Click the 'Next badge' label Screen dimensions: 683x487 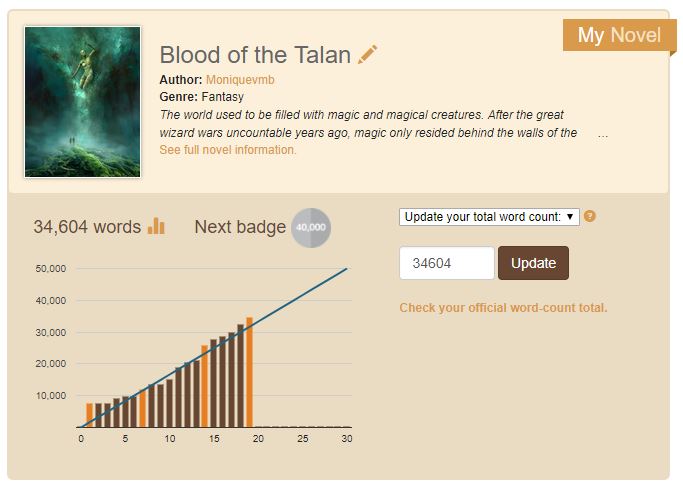click(240, 227)
